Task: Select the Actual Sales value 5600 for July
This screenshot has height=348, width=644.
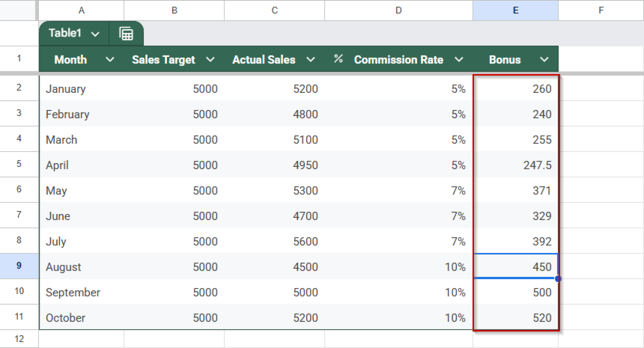Action: tap(274, 241)
